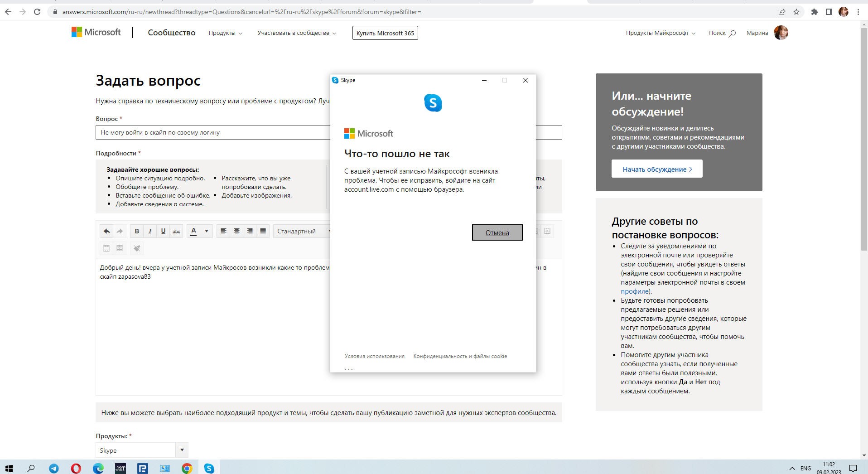This screenshot has width=868, height=474.
Task: Expand the Участвовать в сообществе menu
Action: [x=297, y=33]
